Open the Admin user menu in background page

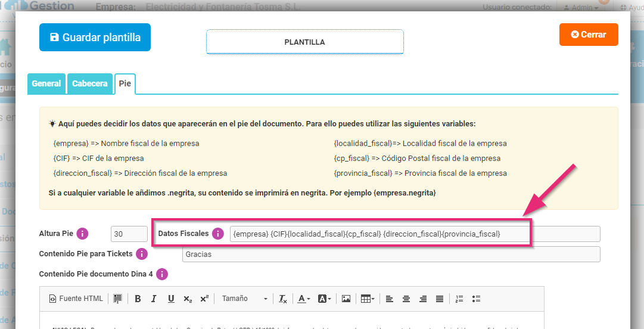pos(581,7)
